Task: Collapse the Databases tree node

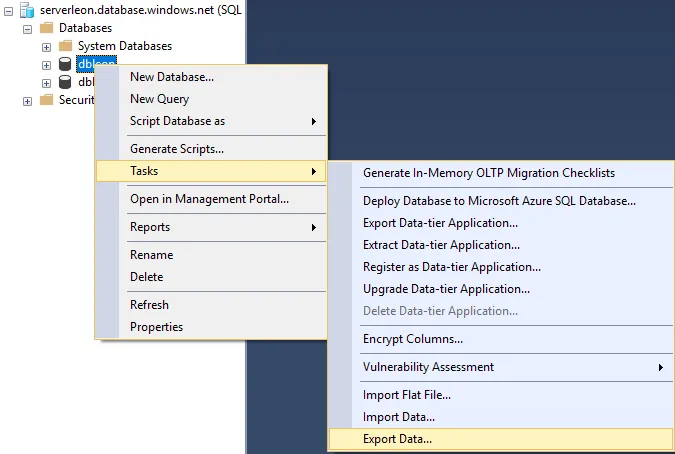Action: point(27,28)
